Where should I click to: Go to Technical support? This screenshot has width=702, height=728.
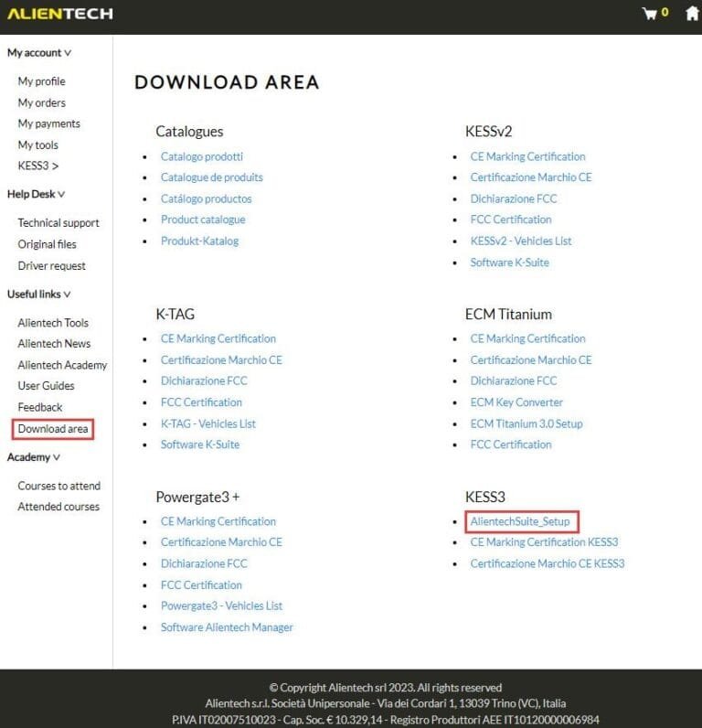pos(58,223)
